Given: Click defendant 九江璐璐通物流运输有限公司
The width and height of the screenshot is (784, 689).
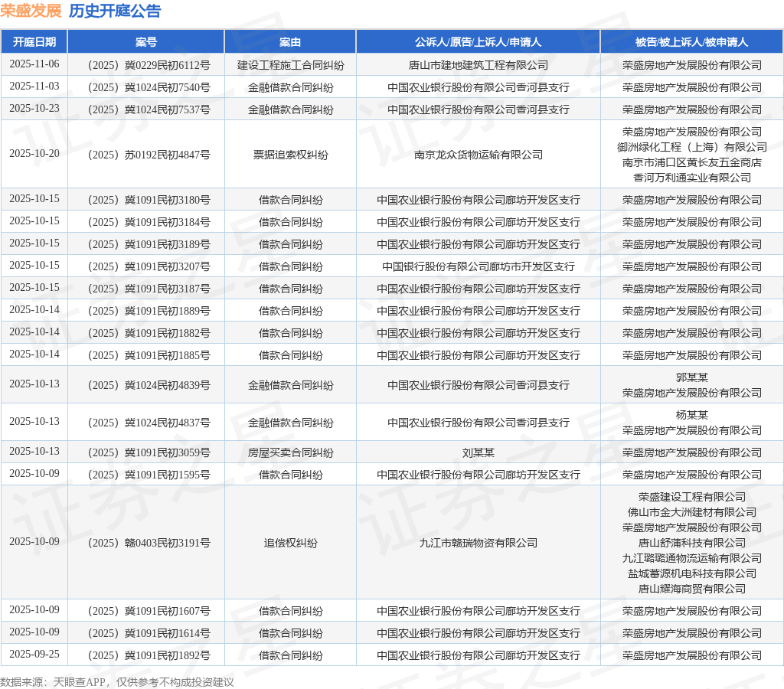Looking at the screenshot, I should pos(691,558).
